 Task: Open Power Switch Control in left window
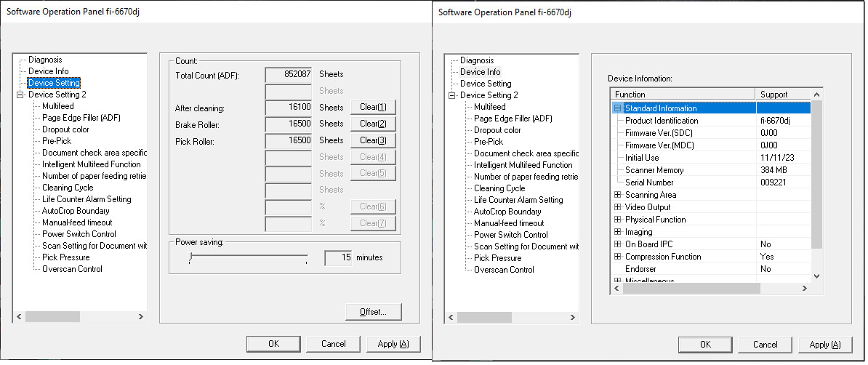[x=79, y=234]
